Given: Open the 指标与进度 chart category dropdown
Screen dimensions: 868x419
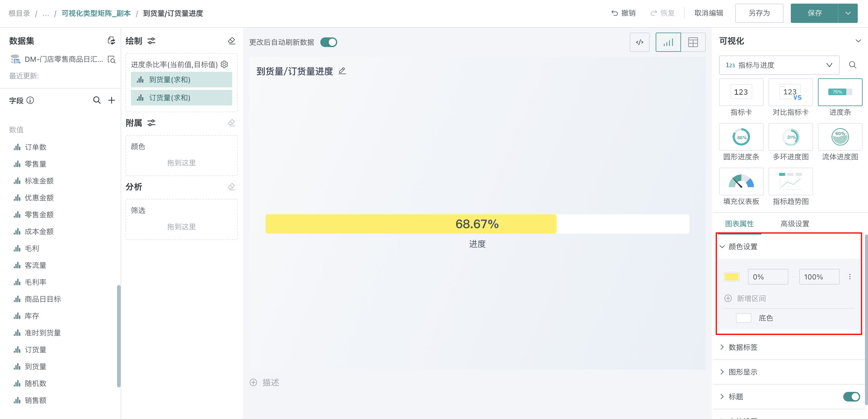Looking at the screenshot, I should (x=779, y=65).
